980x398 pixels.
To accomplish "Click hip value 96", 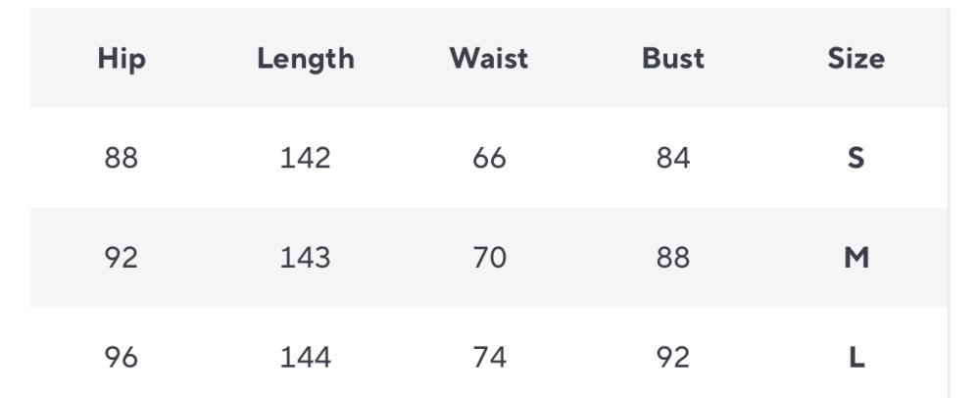I will tap(122, 358).
